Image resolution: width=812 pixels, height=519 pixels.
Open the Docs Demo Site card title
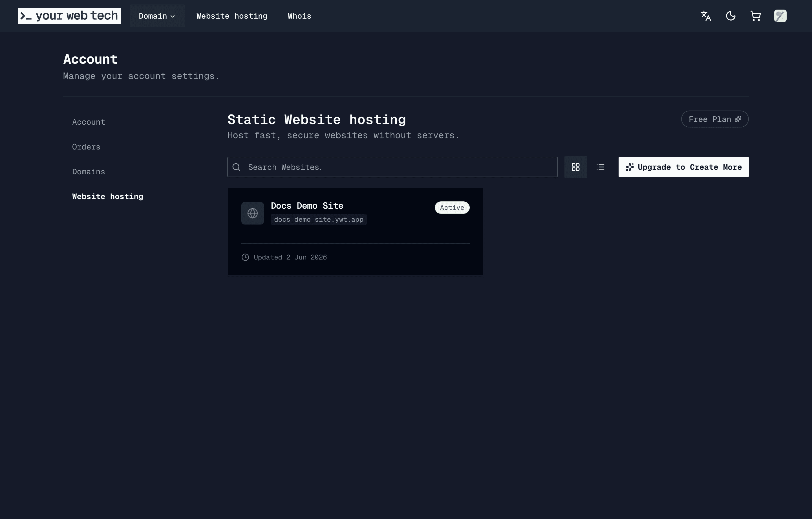pyautogui.click(x=307, y=206)
